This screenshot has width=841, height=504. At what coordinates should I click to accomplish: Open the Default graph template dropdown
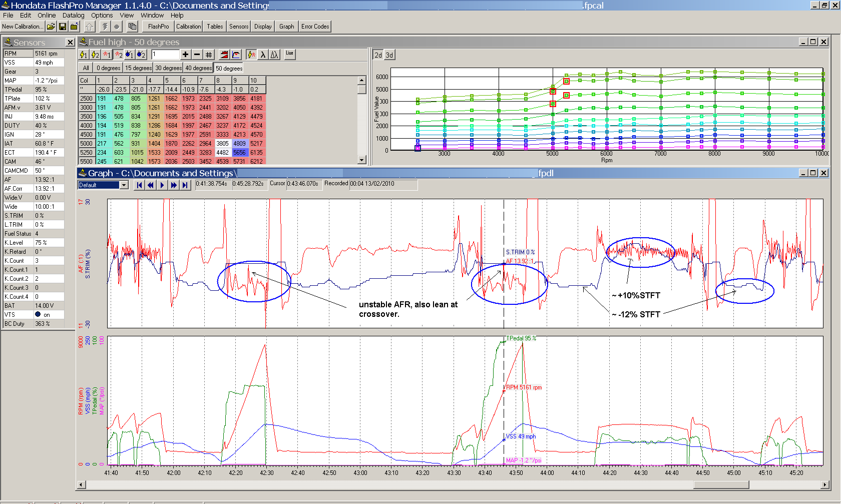click(x=124, y=185)
